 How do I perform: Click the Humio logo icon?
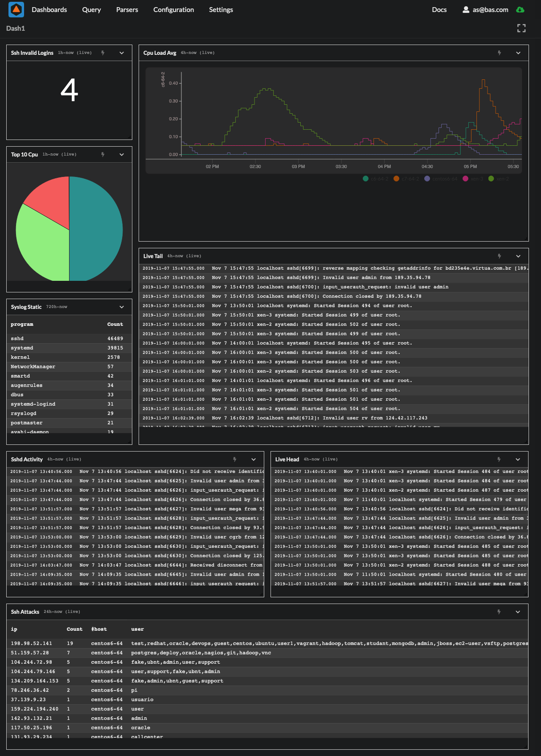click(16, 9)
